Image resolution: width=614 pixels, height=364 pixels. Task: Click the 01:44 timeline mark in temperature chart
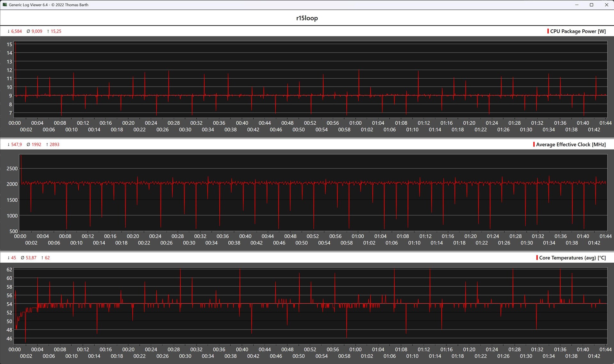tap(605, 349)
